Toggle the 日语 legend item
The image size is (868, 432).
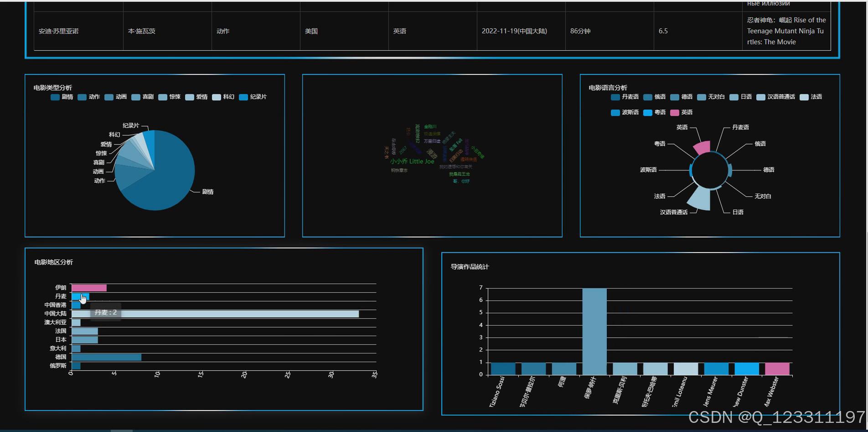[740, 97]
